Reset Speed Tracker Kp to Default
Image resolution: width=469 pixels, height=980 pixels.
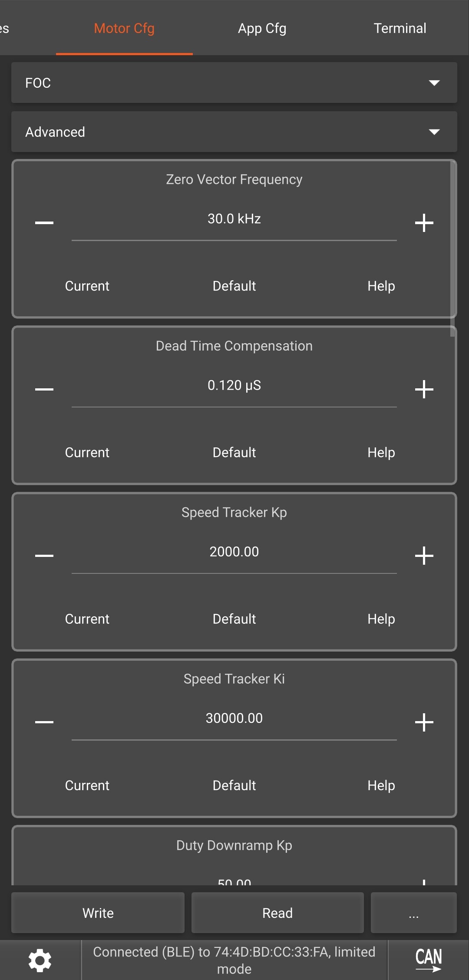[x=234, y=619]
